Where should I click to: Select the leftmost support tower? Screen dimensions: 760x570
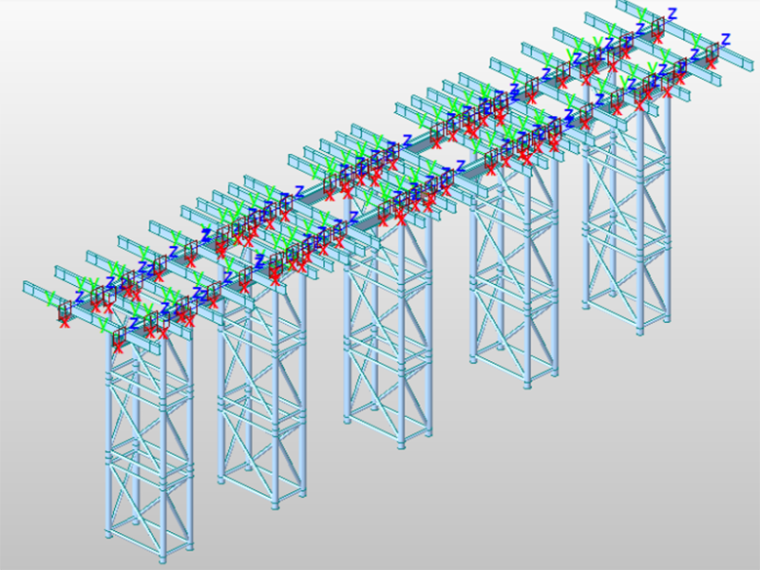click(x=148, y=440)
